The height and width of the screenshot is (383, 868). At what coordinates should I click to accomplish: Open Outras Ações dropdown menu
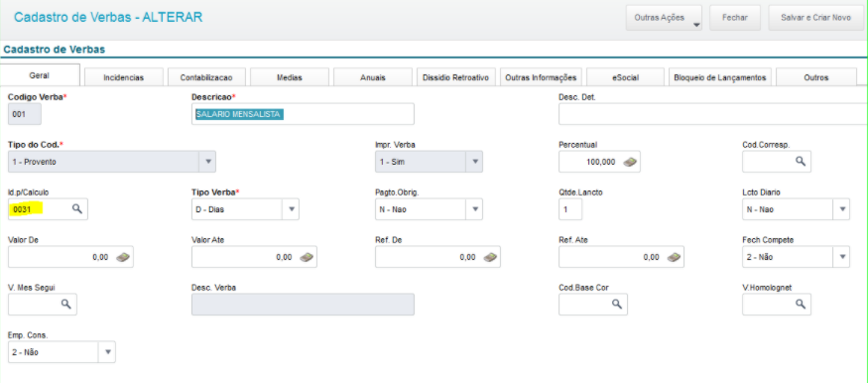(x=664, y=18)
